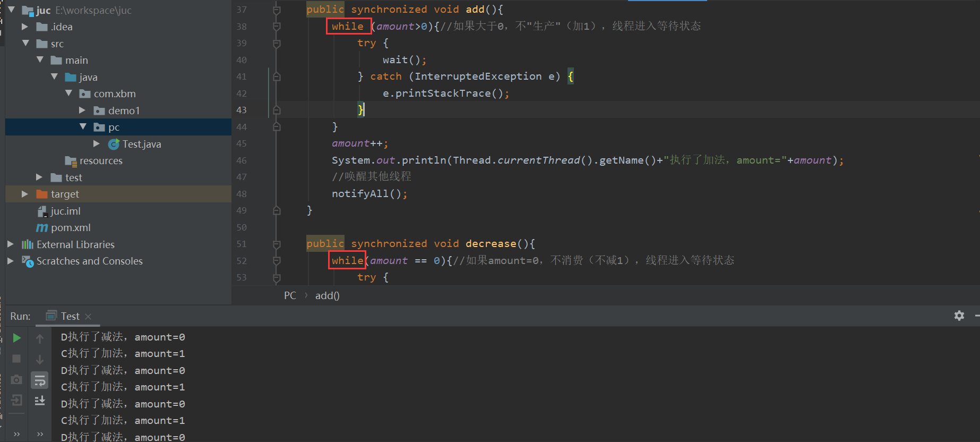Viewport: 980px width, 442px height.
Task: Click PC in the editor breadcrumb
Action: [x=290, y=295]
